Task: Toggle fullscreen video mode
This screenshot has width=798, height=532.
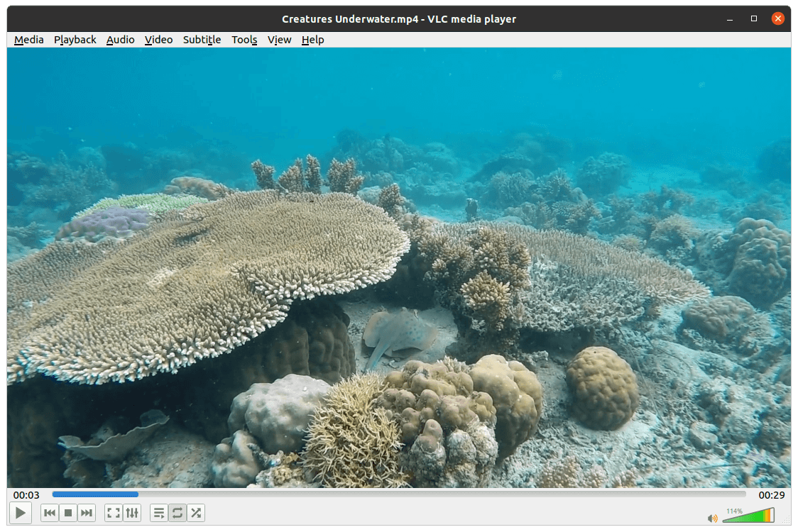Action: (114, 513)
